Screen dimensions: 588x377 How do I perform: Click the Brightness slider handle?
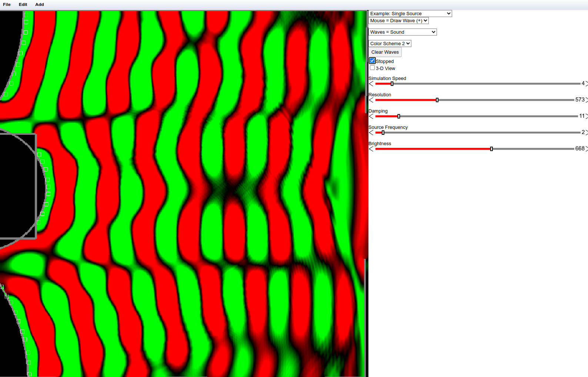(492, 149)
